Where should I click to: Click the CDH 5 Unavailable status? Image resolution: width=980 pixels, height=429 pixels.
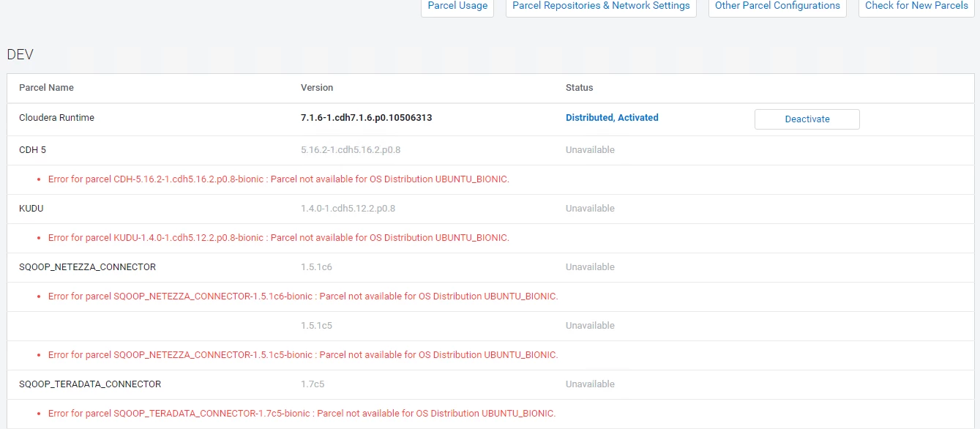coord(590,150)
